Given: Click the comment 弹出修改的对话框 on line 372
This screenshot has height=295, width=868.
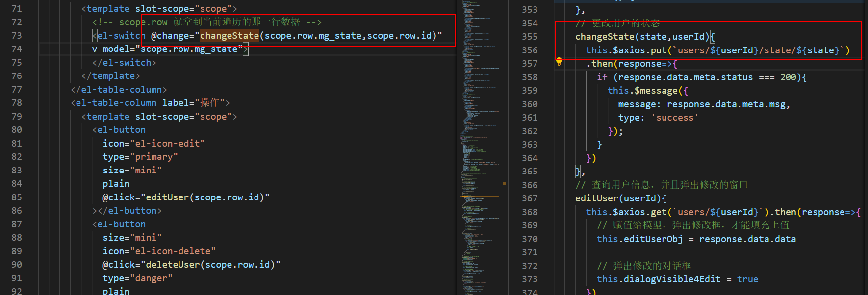Looking at the screenshot, I should pyautogui.click(x=644, y=266).
